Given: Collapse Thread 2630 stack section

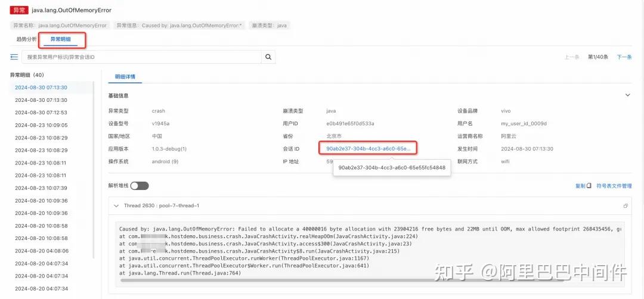Looking at the screenshot, I should coord(116,205).
